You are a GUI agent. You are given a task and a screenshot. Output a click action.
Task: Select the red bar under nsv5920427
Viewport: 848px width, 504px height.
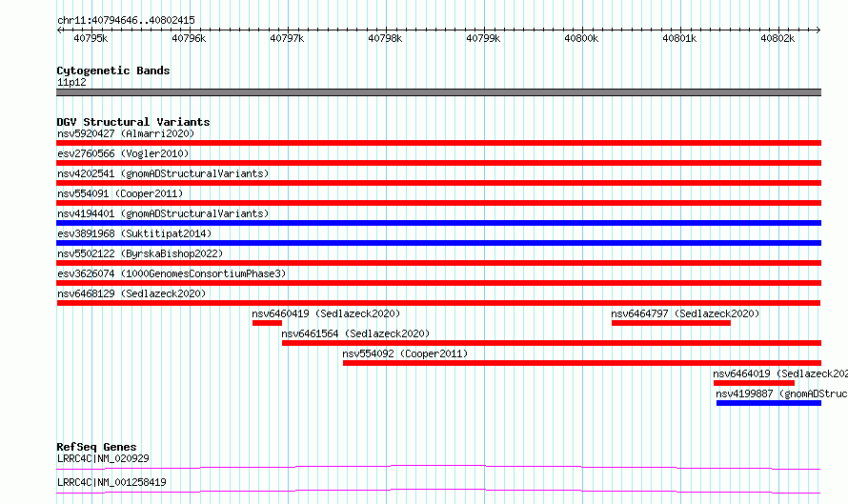[x=438, y=143]
